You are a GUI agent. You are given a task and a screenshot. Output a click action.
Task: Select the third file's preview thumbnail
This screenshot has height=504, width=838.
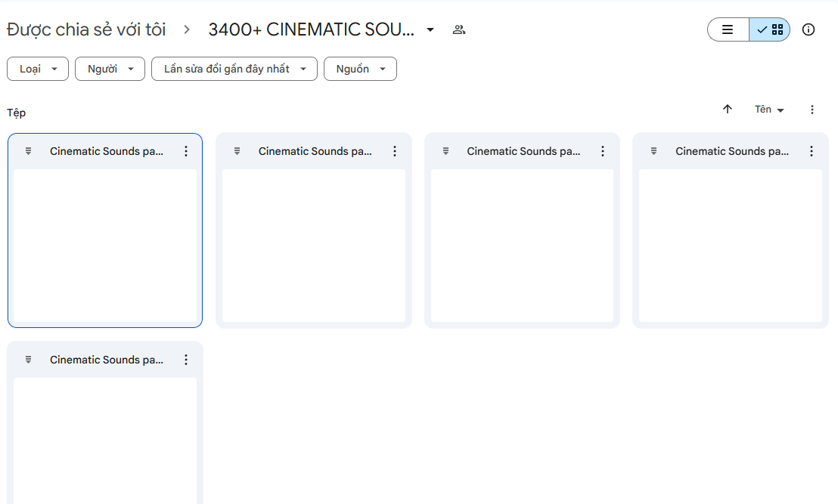coord(522,246)
